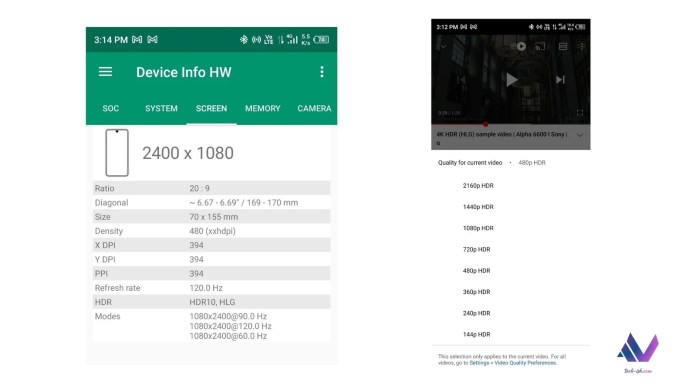This screenshot has height=392, width=696.
Task: Open Settings > Video Quality Preferences link
Action: point(513,363)
